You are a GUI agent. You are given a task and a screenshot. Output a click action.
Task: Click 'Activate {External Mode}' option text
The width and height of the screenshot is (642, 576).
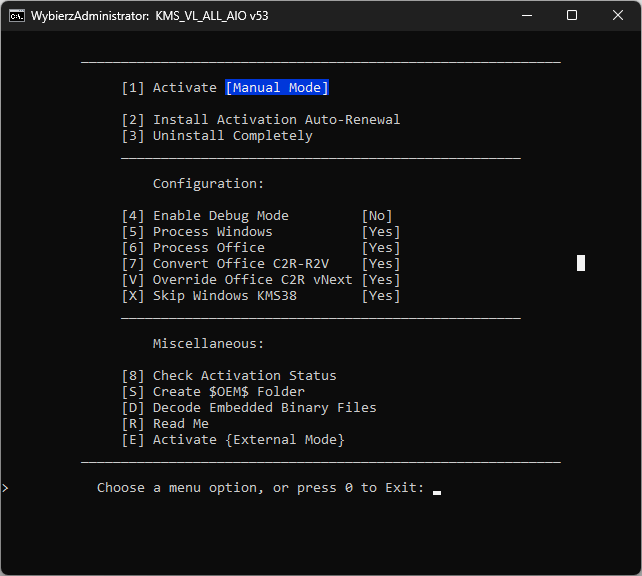(249, 440)
